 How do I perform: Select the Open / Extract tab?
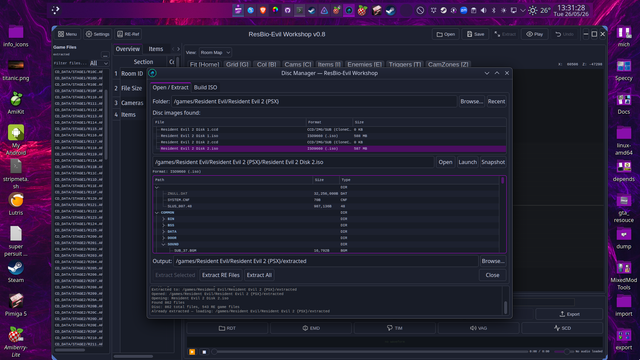[171, 87]
